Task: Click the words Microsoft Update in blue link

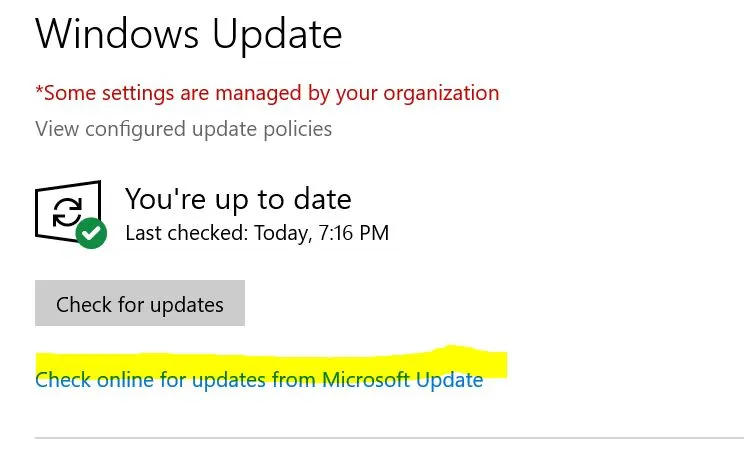Action: point(402,380)
